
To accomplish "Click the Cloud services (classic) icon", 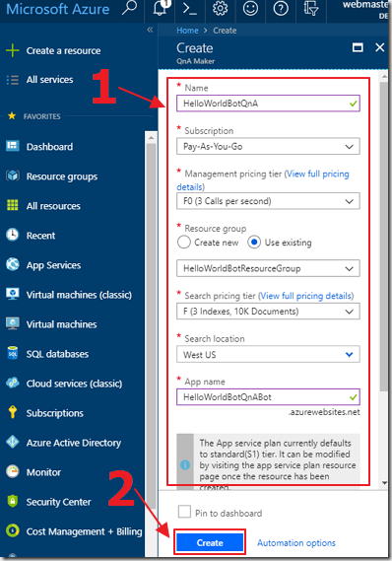I will (x=13, y=383).
